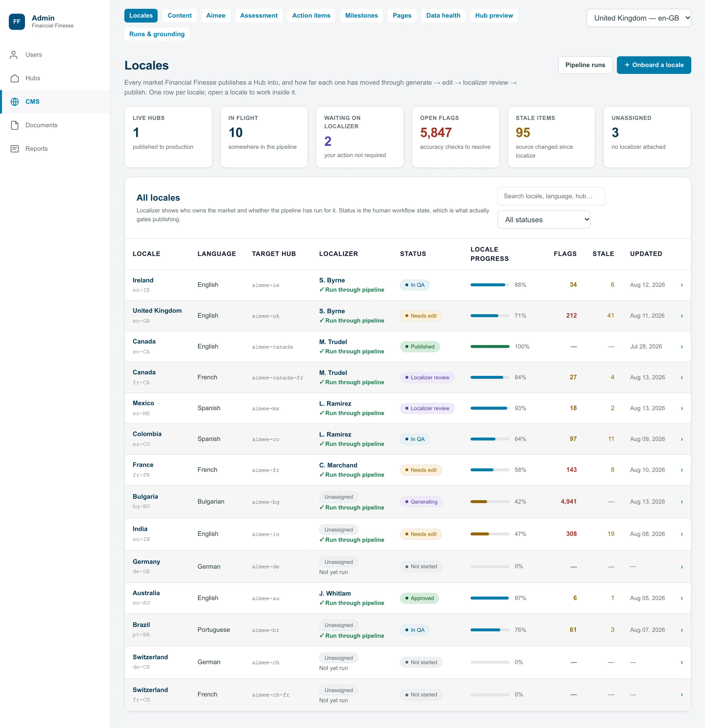Click France locale name link
Screen dimensions: 705x728
click(143, 465)
